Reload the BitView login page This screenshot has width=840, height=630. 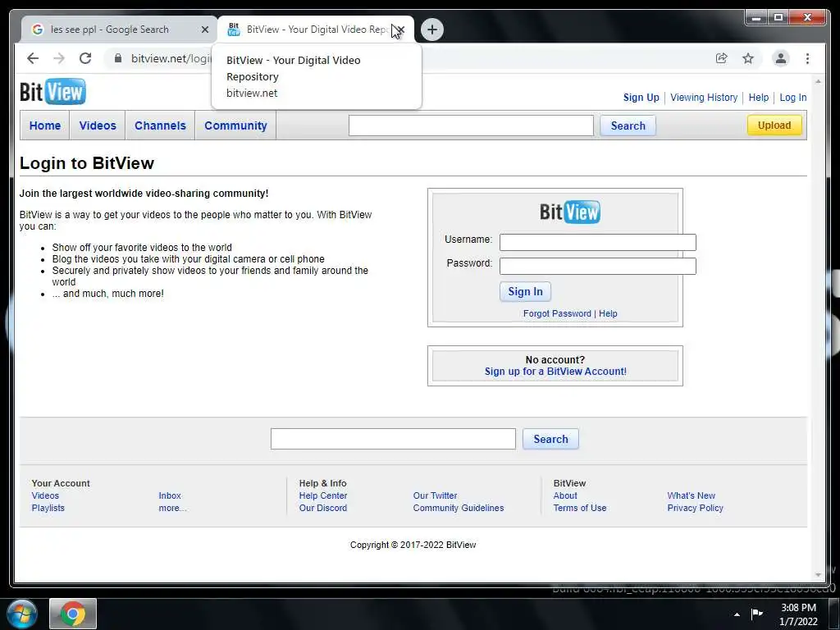(85, 58)
